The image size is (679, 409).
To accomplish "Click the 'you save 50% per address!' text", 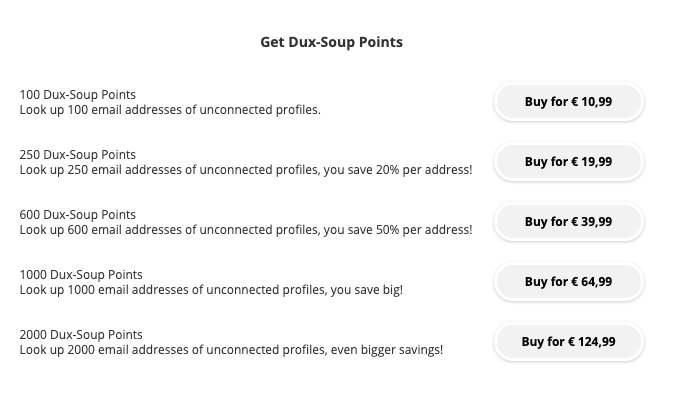I will [398, 230].
